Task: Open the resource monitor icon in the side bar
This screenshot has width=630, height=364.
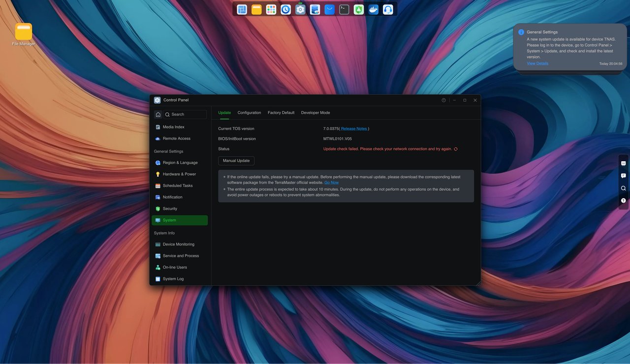Action: (x=624, y=163)
